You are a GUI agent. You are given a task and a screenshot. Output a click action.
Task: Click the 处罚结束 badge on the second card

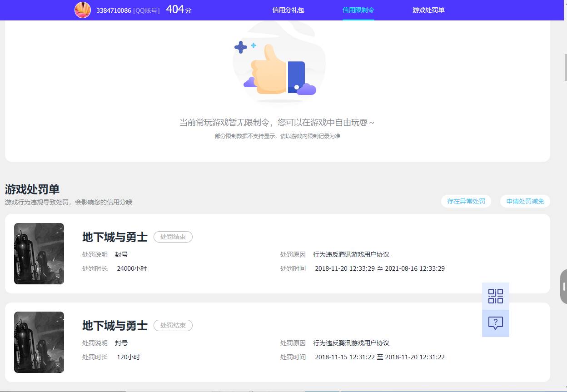(x=173, y=325)
